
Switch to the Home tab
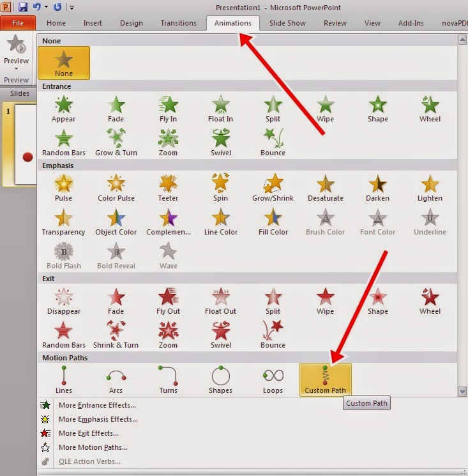tap(56, 23)
